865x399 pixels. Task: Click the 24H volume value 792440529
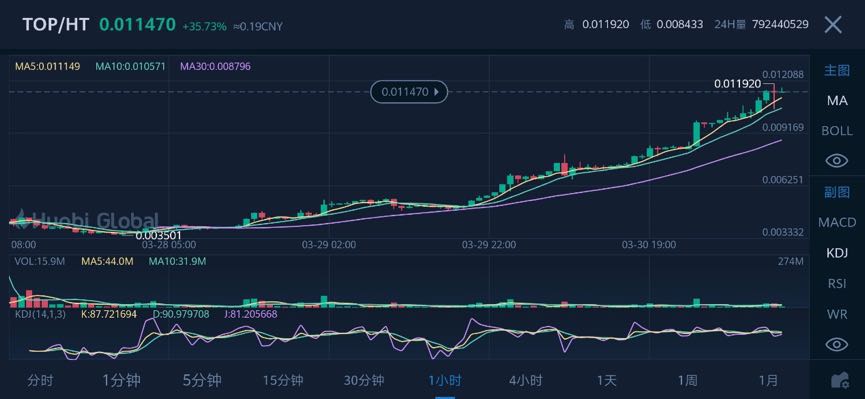[x=780, y=24]
